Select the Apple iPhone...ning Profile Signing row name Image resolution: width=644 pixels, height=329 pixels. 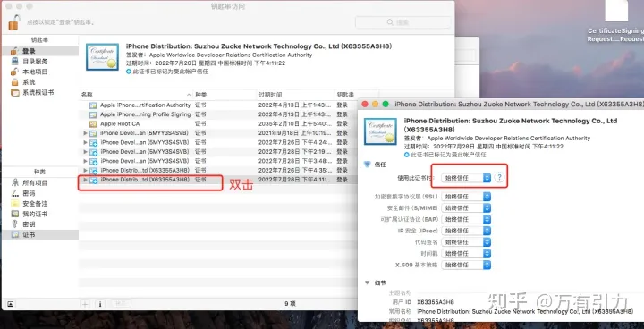click(146, 114)
